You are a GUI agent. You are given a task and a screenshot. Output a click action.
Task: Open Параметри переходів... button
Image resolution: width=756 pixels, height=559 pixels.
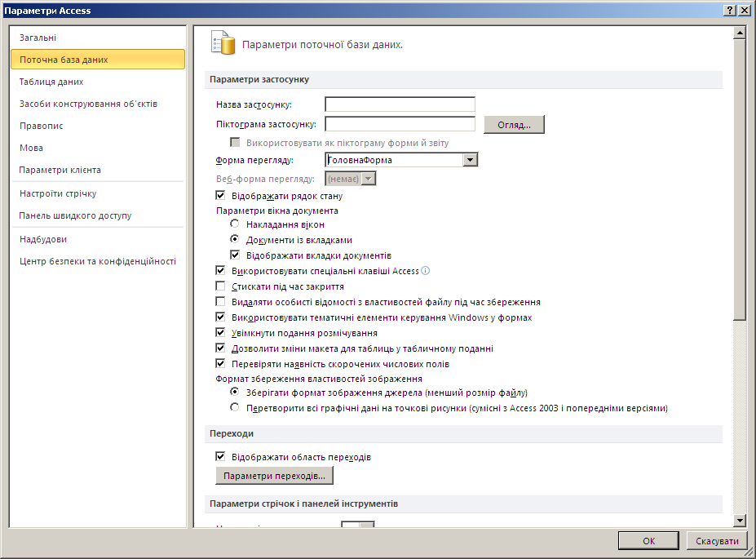(274, 475)
